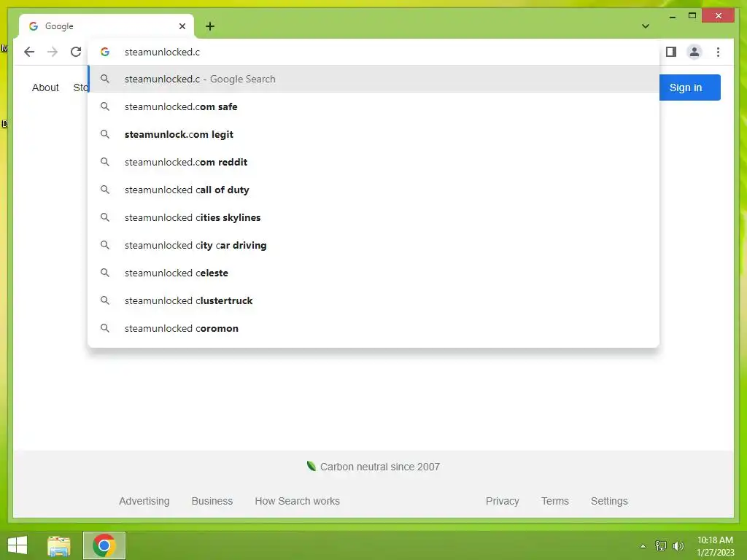Select 'steamunlocked celeste' suggestion
Screen dimensions: 747x560
point(373,273)
